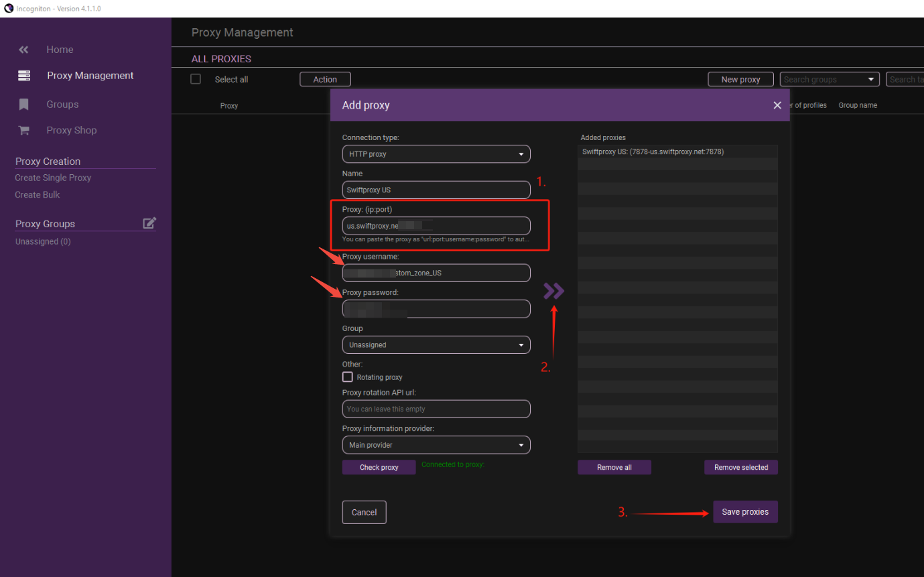924x577 pixels.
Task: Click the Proxy rotation API url field
Action: (x=436, y=409)
